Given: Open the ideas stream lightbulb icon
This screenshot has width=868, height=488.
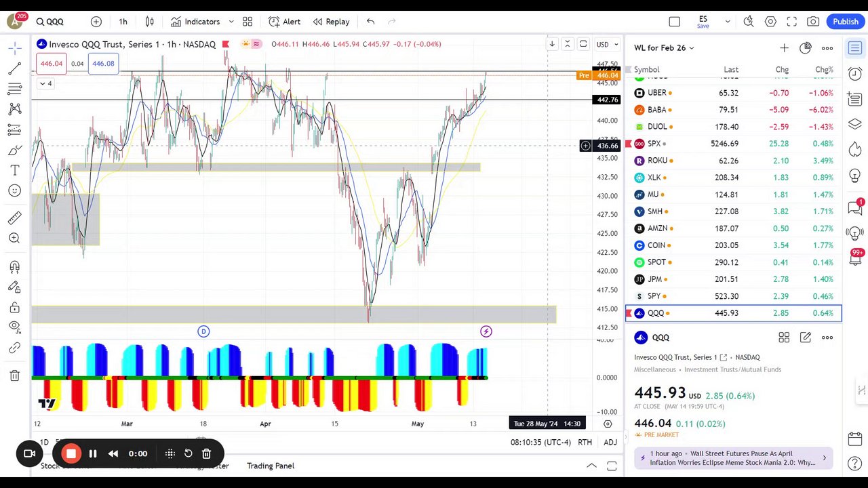Looking at the screenshot, I should click(x=855, y=233).
